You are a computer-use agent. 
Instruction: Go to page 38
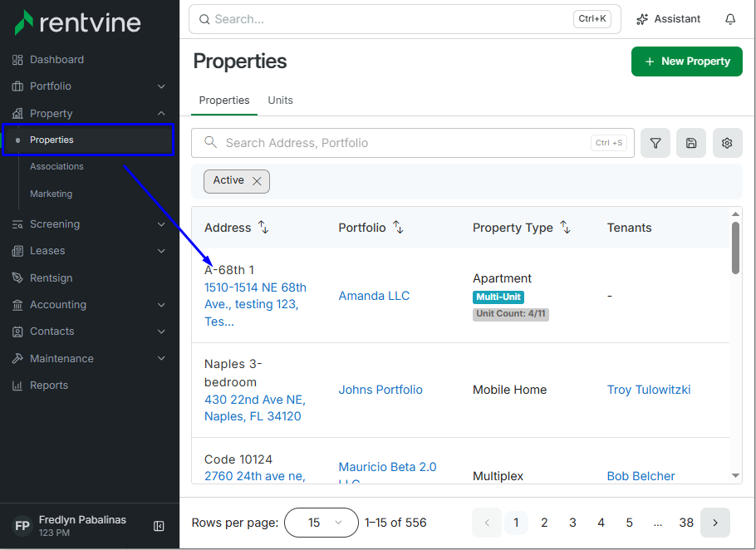pos(686,523)
